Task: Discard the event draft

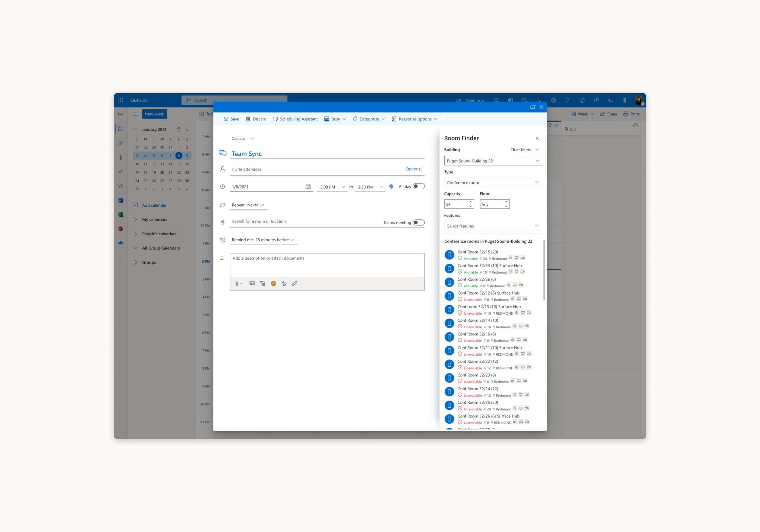Action: tap(256, 119)
